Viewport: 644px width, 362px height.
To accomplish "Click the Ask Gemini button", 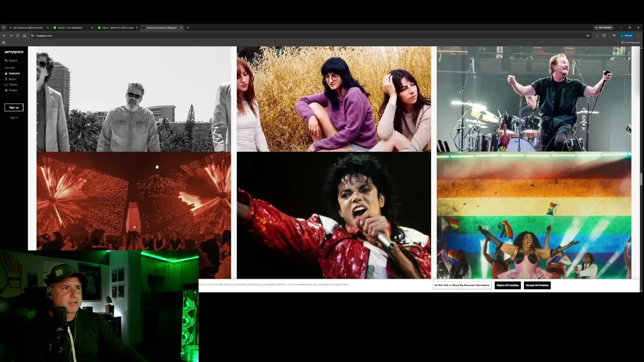I will 604,28.
